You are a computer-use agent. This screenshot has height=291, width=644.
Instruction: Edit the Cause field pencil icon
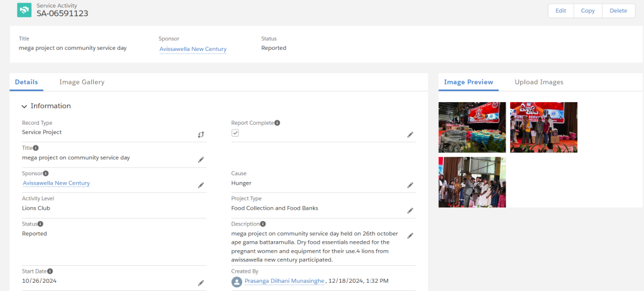(410, 185)
